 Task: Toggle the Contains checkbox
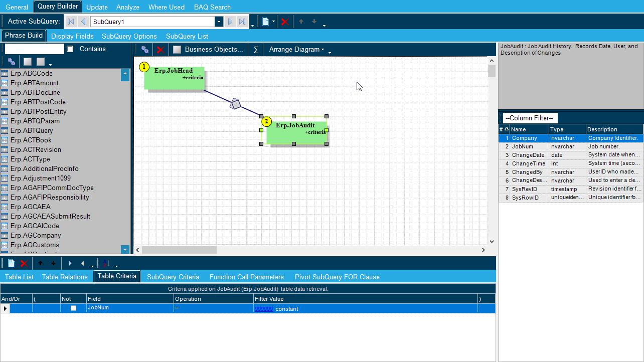[70, 49]
